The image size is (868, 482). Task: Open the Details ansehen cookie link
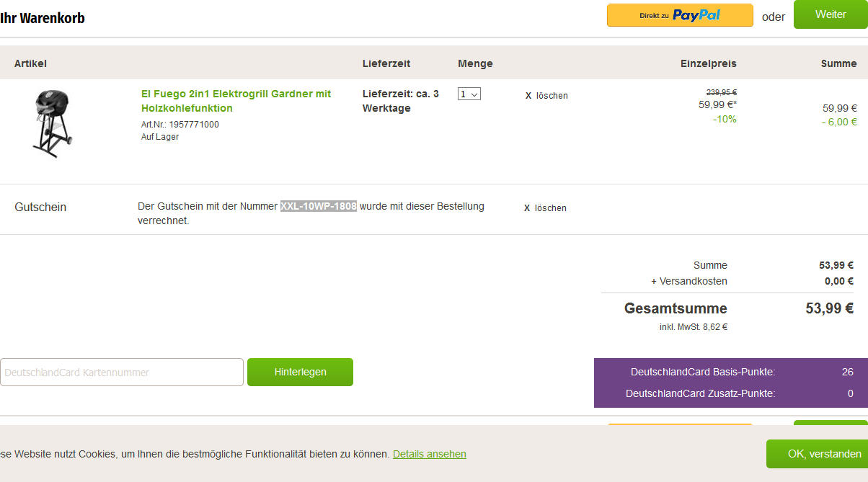tap(429, 454)
